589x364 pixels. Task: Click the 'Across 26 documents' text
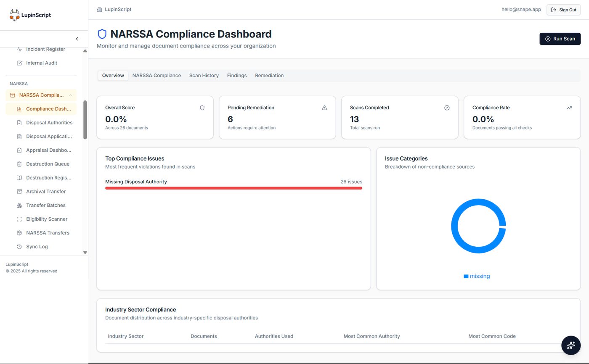127,128
